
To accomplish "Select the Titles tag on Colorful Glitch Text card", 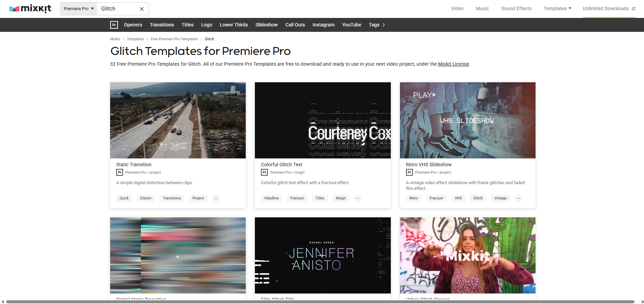I will 320,198.
